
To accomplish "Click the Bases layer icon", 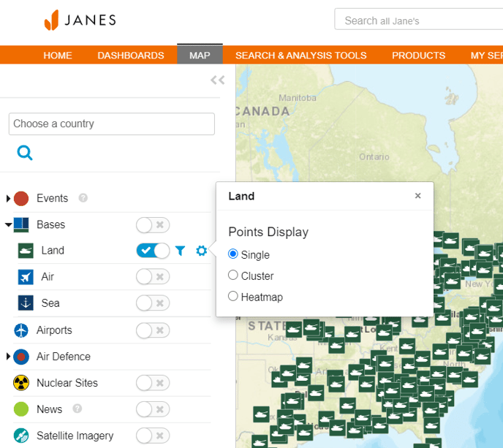I will coord(21,225).
